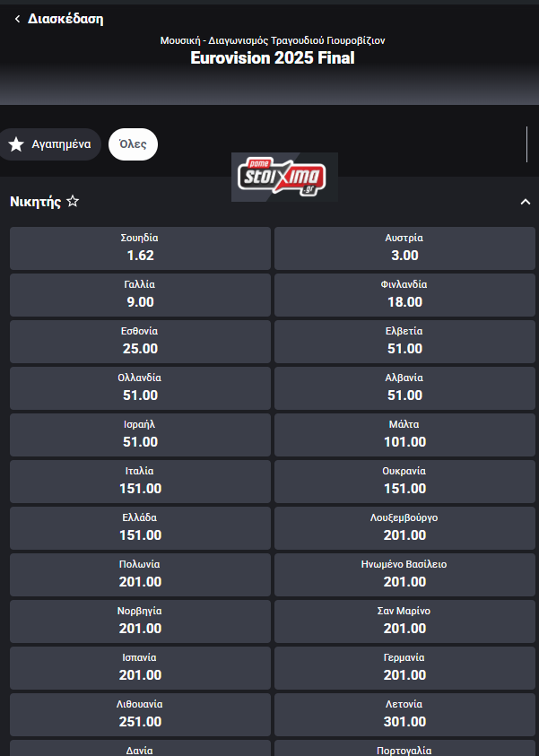Open the Αγαπημένα favorites tab
This screenshot has width=539, height=756.
[x=50, y=144]
